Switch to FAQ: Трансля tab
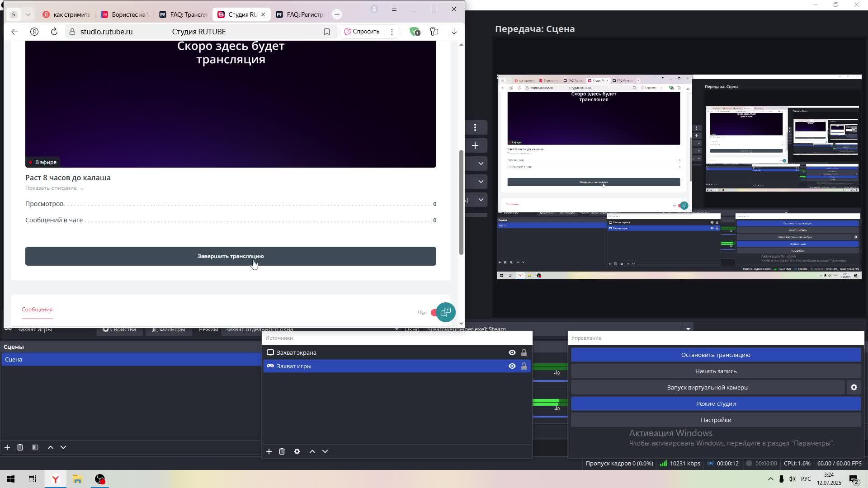 (184, 14)
